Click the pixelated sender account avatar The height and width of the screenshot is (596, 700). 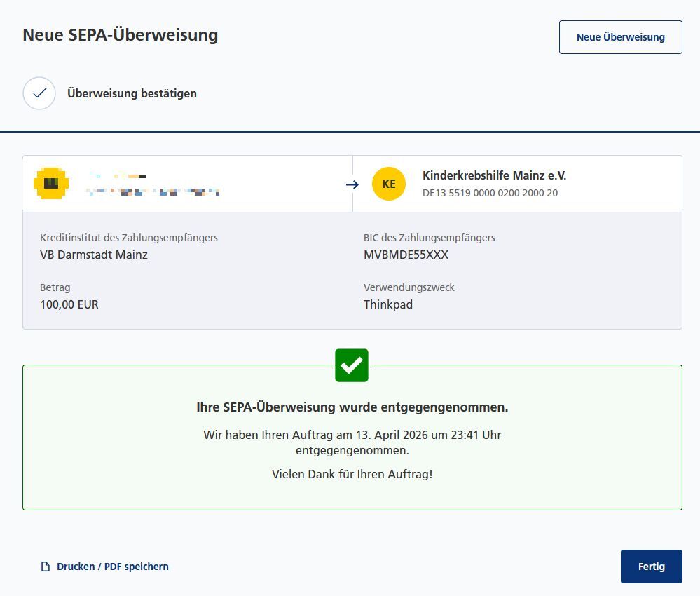51,183
